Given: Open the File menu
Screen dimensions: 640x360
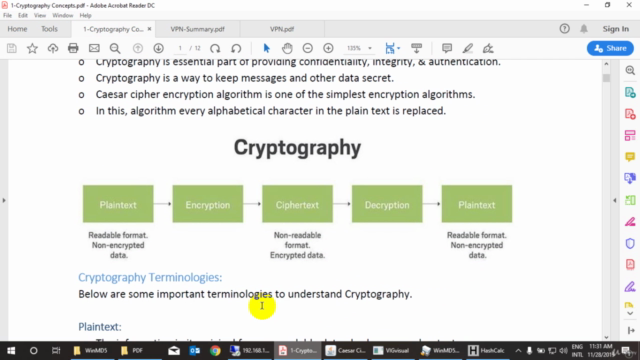Looking at the screenshot, I should click(7, 16).
